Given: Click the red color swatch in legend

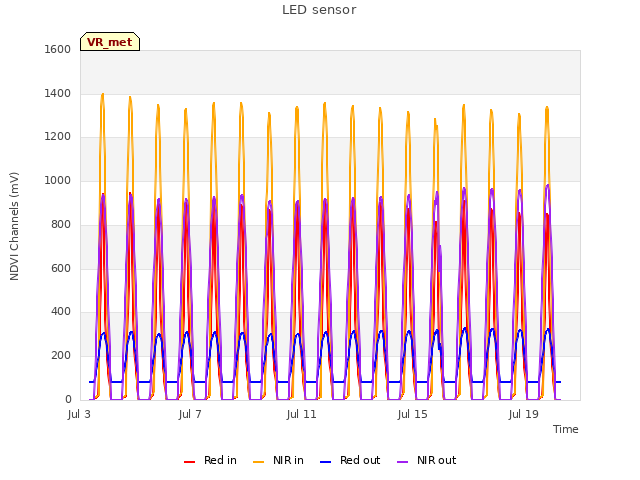Looking at the screenshot, I should pos(189,462).
